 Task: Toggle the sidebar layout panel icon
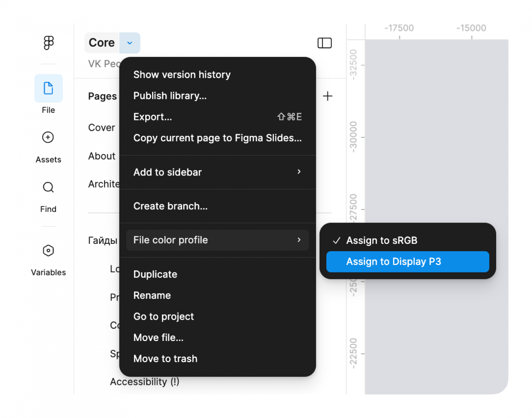[x=324, y=43]
